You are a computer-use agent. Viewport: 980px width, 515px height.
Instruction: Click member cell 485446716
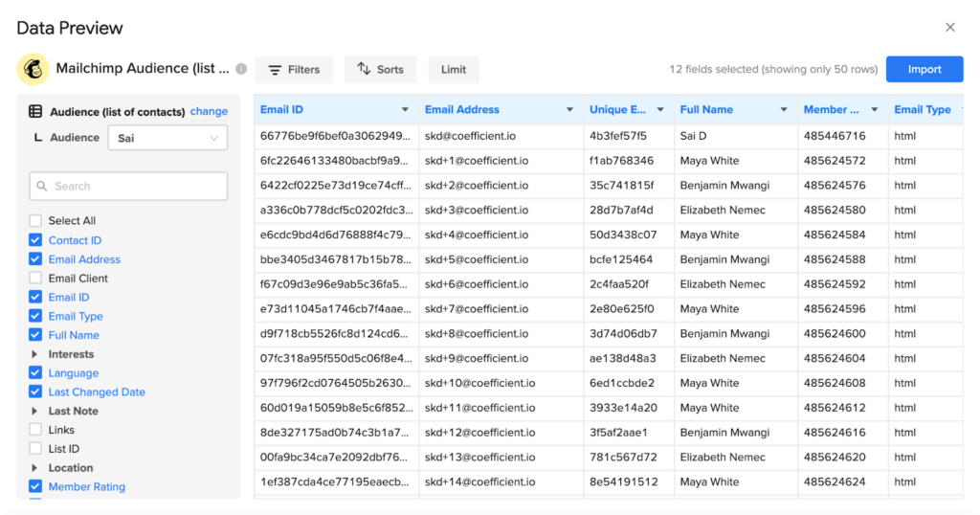point(843,136)
